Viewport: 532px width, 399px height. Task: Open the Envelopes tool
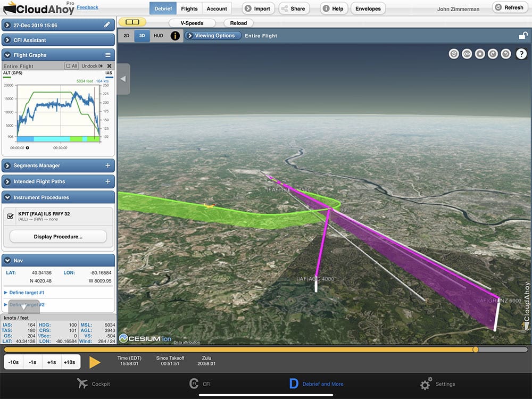pos(367,9)
